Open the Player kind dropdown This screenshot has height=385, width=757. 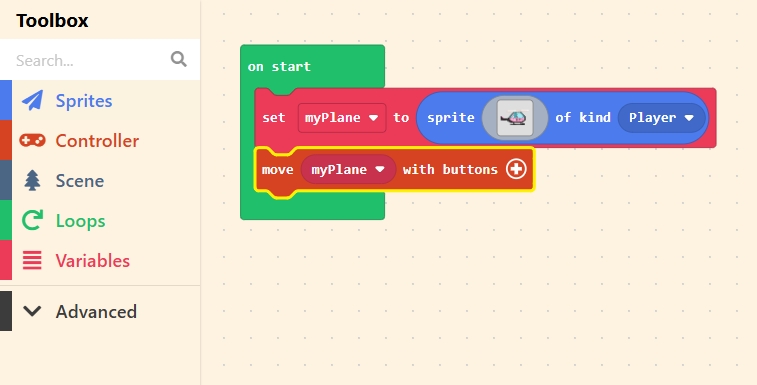[661, 118]
